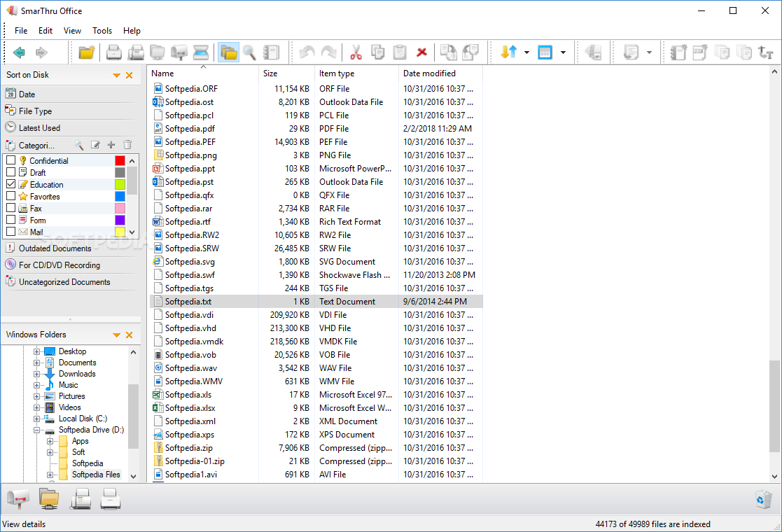The height and width of the screenshot is (532, 782).
Task: Click the green swatch for Education
Action: coord(120,184)
